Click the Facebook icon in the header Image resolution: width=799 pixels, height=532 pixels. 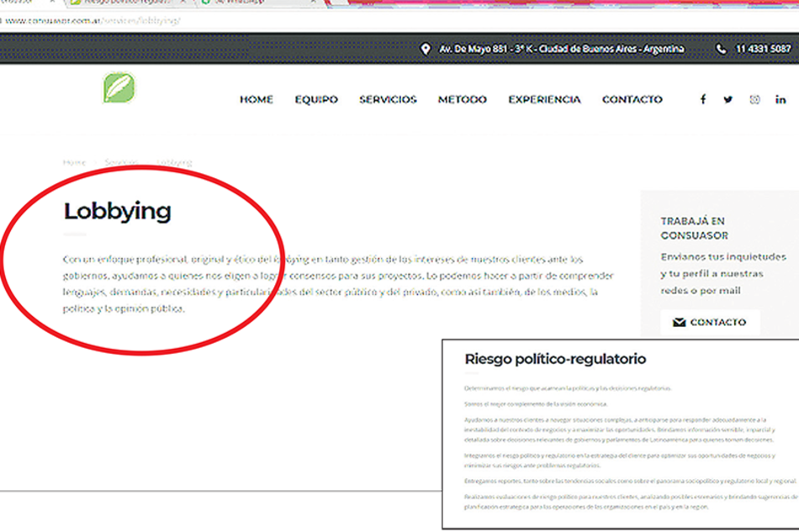point(704,98)
